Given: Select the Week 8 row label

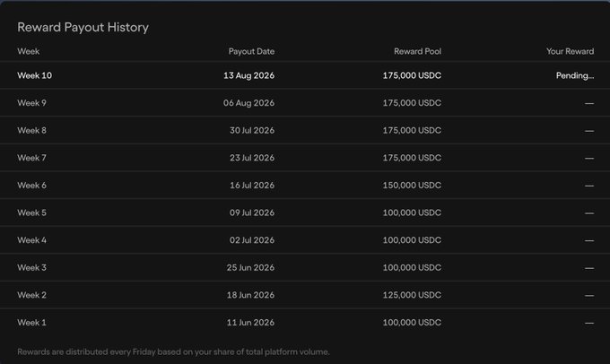Looking at the screenshot, I should pos(31,130).
